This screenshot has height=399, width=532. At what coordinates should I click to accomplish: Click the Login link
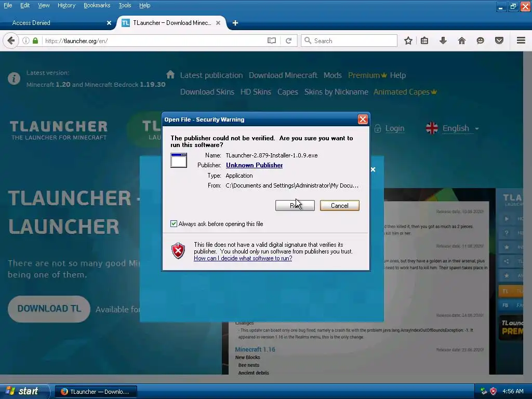395,128
